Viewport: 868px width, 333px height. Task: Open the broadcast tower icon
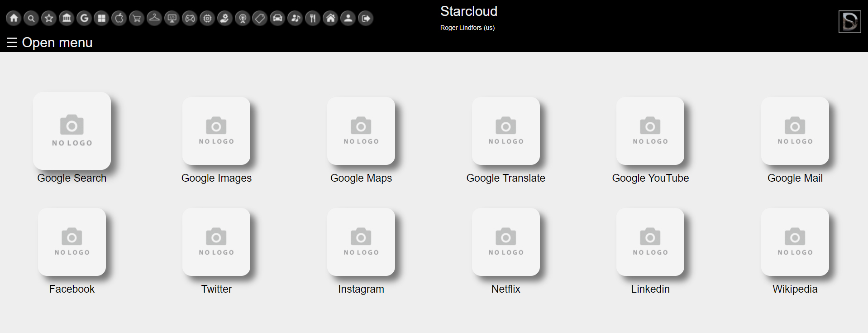click(x=243, y=19)
